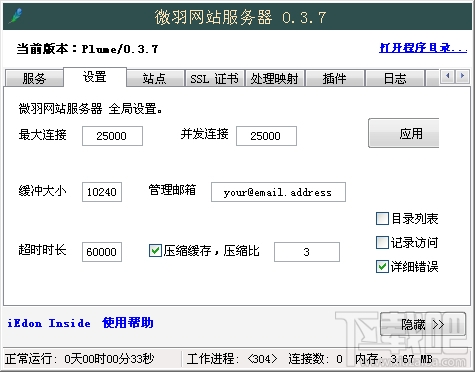This screenshot has width=475, height=372.
Task: Click the 隐藏 >> button
Action: coord(423,324)
